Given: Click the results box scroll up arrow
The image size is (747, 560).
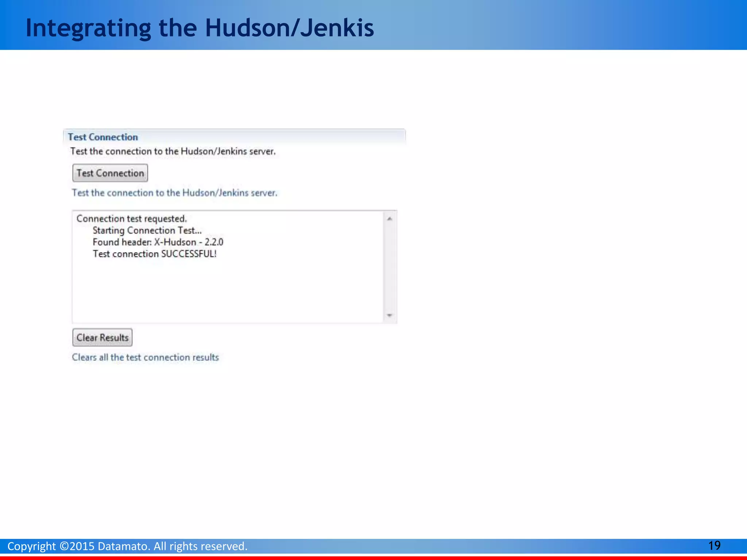Looking at the screenshot, I should click(x=390, y=219).
